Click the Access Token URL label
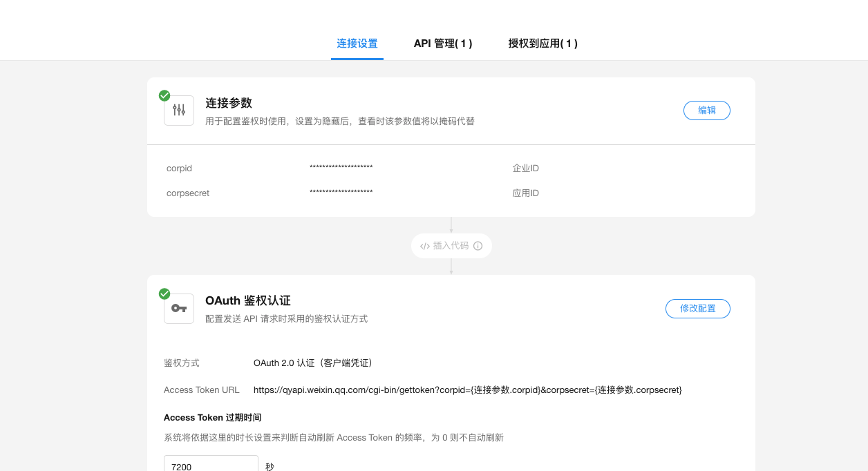Viewport: 868px width, 471px height. tap(202, 390)
